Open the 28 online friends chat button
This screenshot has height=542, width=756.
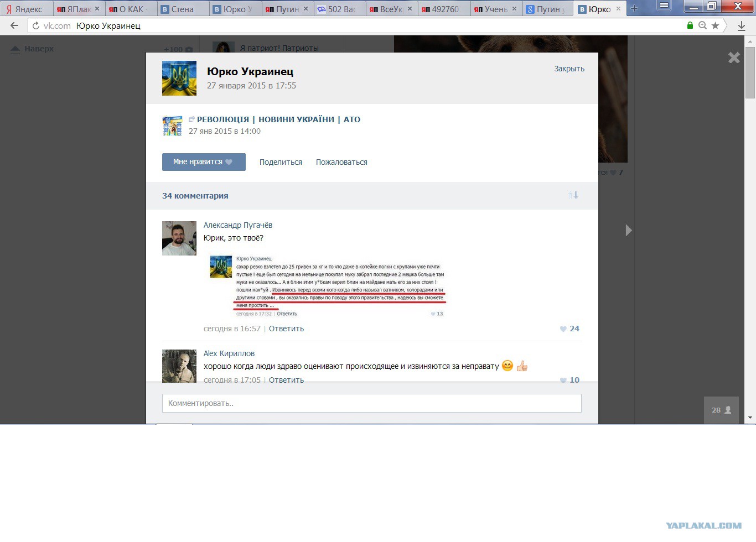pyautogui.click(x=721, y=410)
